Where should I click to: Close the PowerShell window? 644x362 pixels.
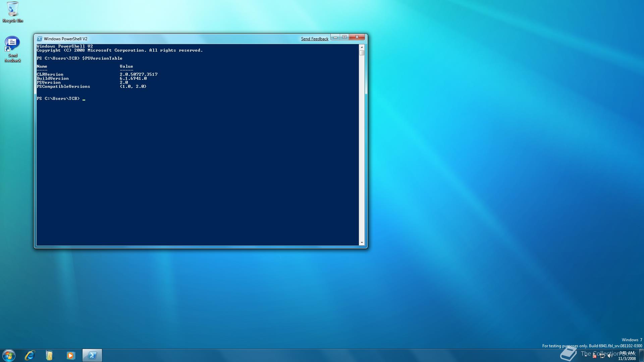click(357, 37)
